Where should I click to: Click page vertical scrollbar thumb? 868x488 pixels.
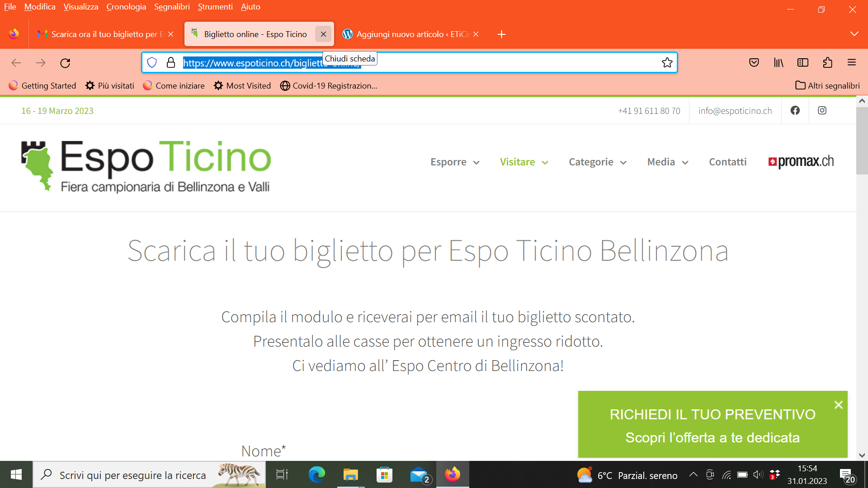pyautogui.click(x=862, y=140)
